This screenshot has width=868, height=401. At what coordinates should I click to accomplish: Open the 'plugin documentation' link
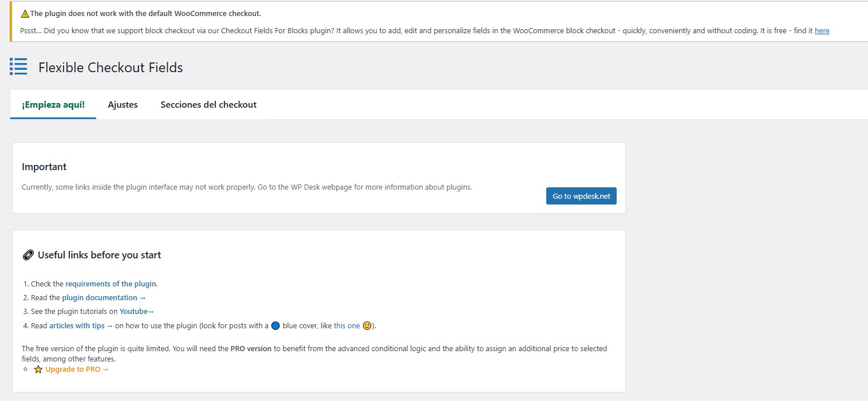click(x=104, y=297)
